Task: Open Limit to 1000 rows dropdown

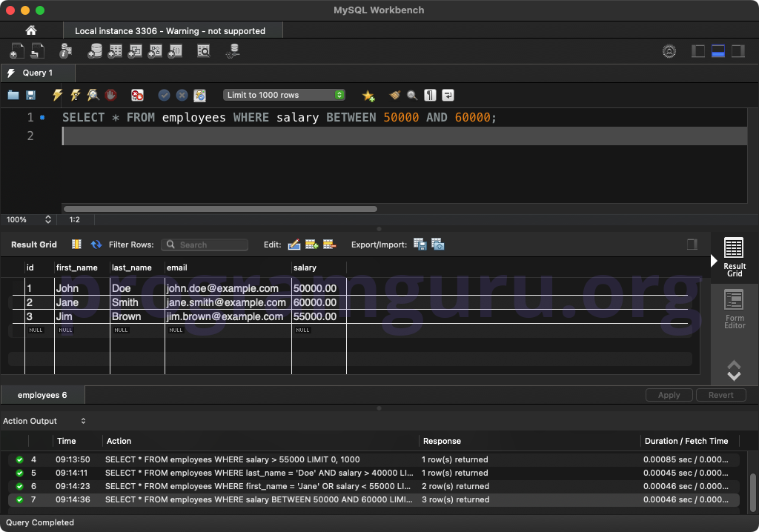Action: (x=284, y=95)
